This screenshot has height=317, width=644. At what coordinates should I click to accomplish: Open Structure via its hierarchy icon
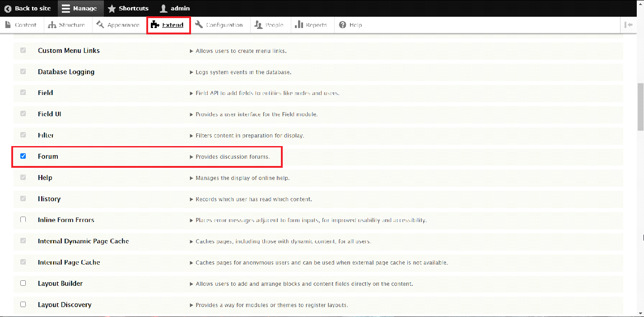tap(52, 25)
